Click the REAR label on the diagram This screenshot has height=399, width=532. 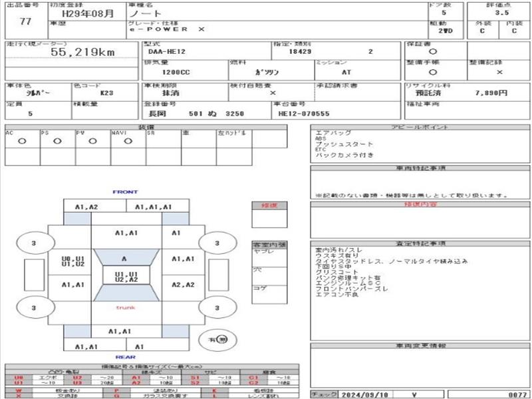[125, 357]
